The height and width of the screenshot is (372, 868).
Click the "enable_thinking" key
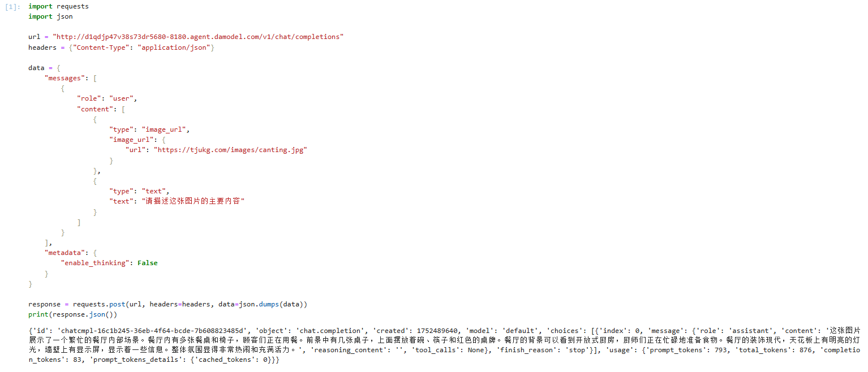95,263
